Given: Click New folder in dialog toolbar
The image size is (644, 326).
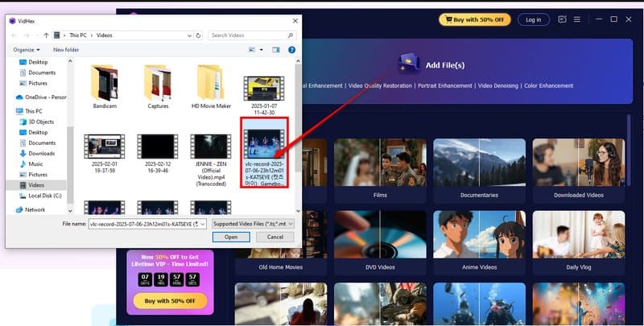Looking at the screenshot, I should pyautogui.click(x=66, y=49).
